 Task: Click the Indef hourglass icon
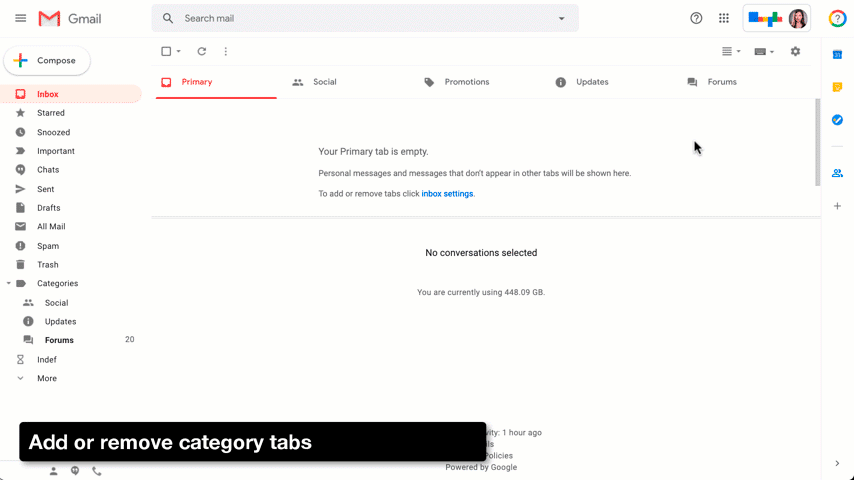[x=20, y=360]
